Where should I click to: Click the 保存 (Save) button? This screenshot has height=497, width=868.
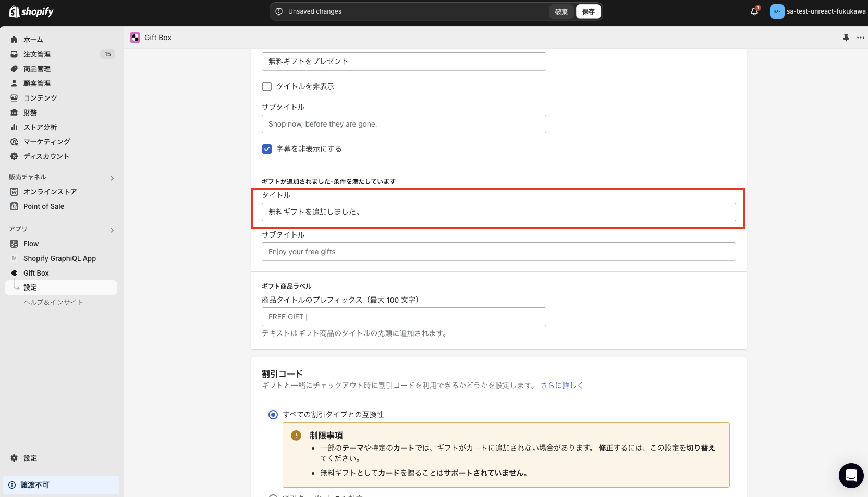(588, 11)
